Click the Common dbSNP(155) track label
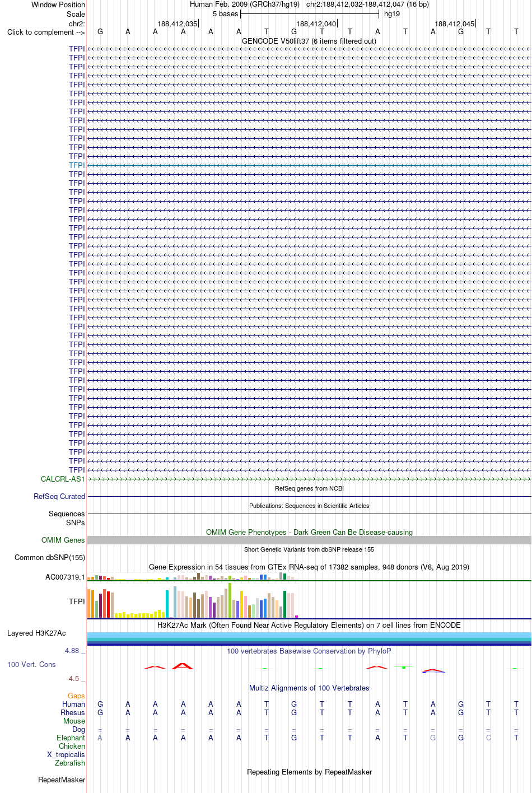This screenshot has height=793, width=532. [50, 557]
